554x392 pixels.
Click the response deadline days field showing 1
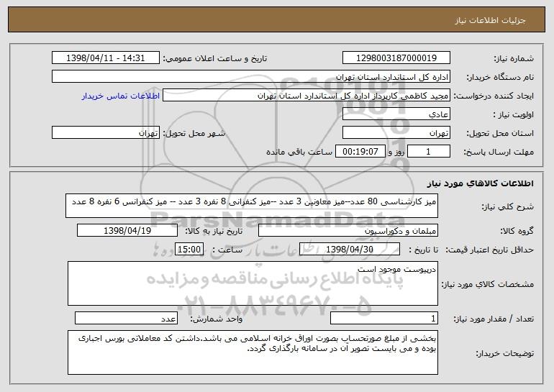tap(429, 151)
